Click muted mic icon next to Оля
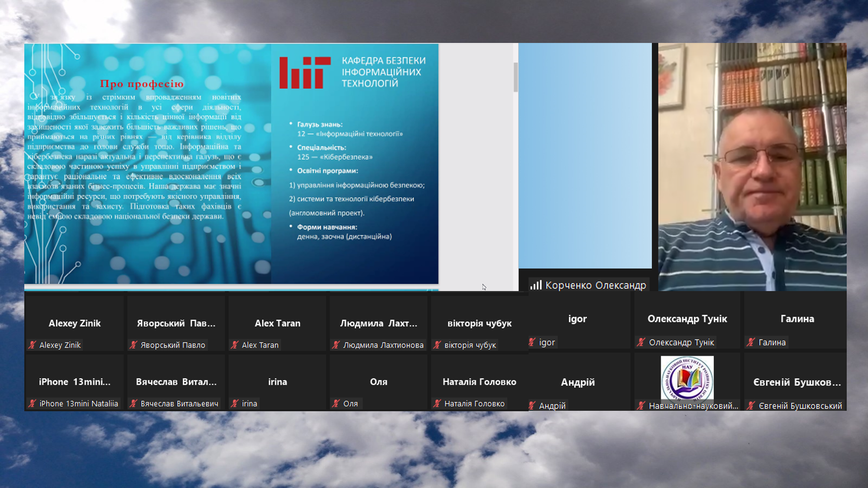Screen dimensions: 868x488 point(336,403)
